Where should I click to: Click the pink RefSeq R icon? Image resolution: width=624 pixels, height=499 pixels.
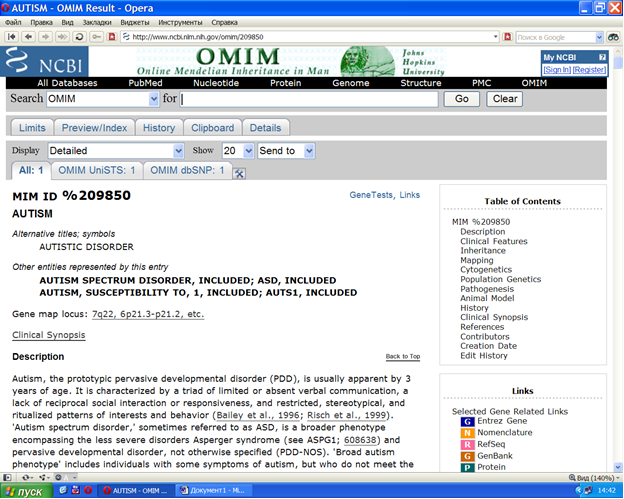pos(467,444)
